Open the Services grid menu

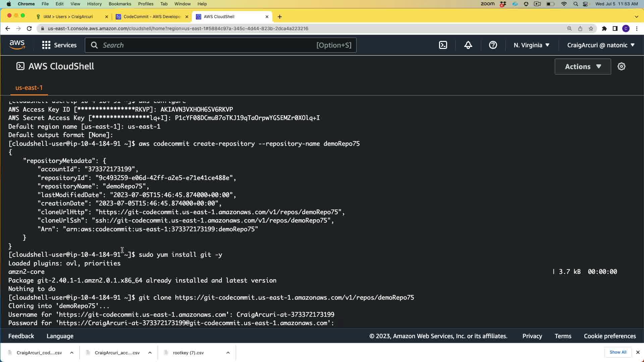[x=59, y=45]
